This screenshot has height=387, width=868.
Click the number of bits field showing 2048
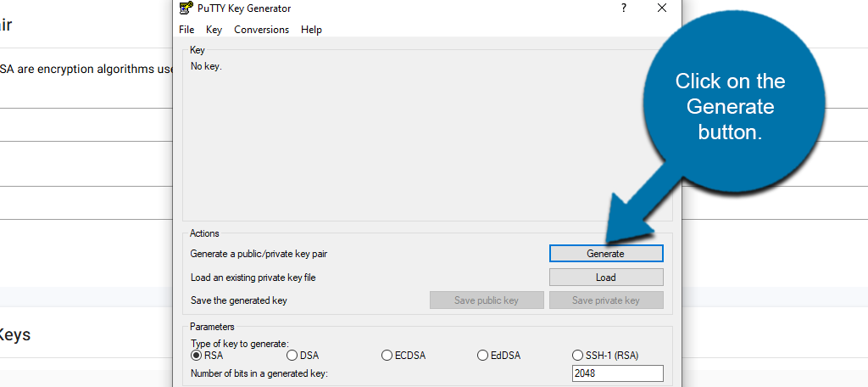[618, 373]
